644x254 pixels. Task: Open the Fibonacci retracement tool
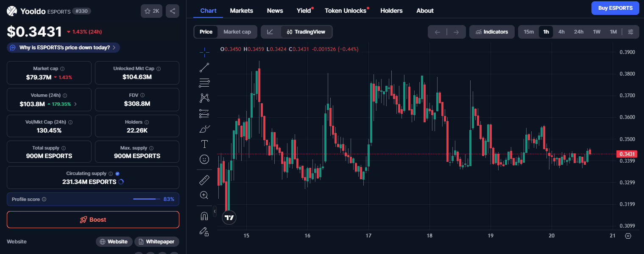pos(204,82)
